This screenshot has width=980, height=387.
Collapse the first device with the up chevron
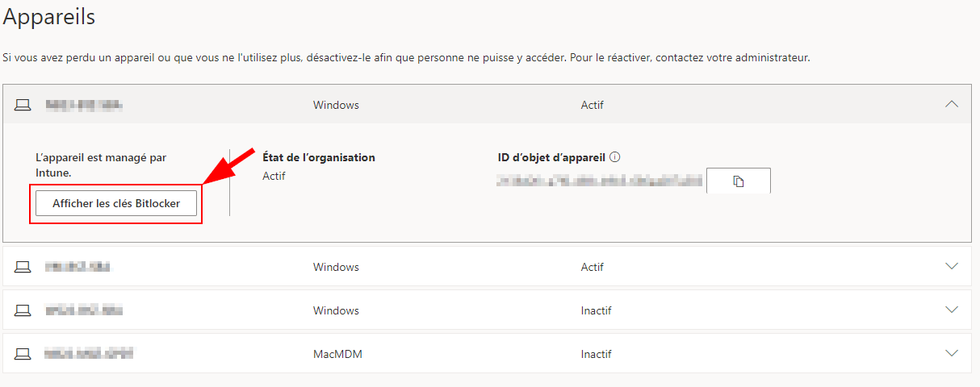(x=952, y=104)
